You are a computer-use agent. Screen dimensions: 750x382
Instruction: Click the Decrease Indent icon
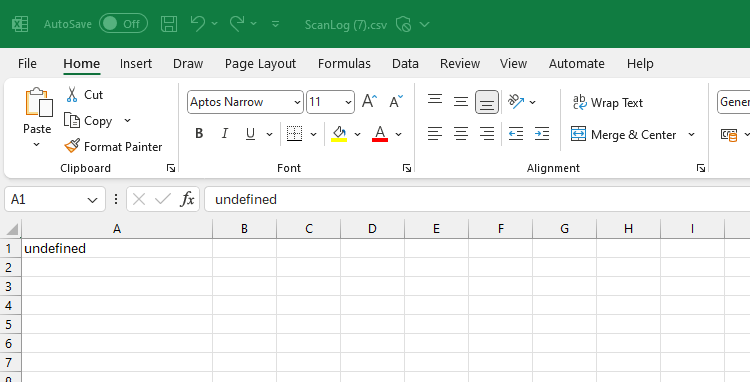[x=516, y=134]
